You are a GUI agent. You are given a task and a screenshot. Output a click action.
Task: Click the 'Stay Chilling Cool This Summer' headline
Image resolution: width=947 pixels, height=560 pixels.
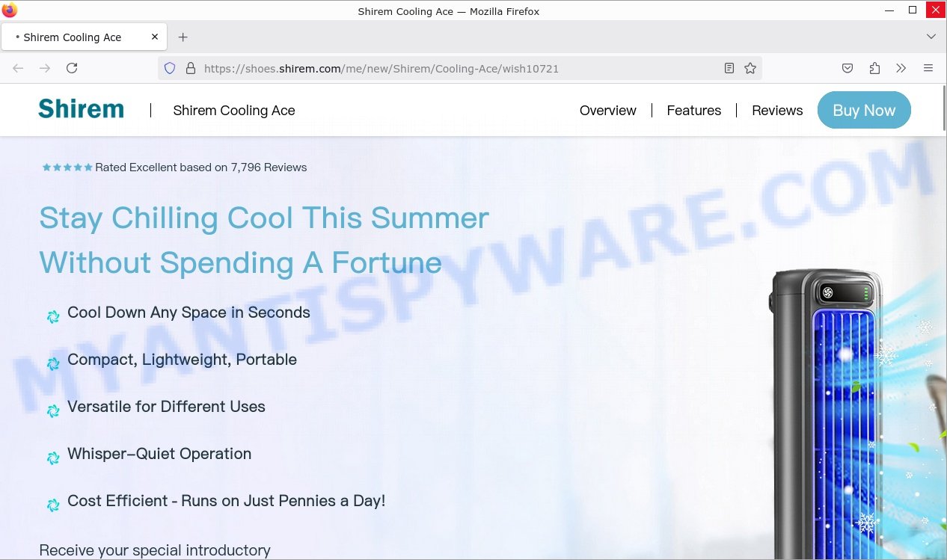click(264, 218)
